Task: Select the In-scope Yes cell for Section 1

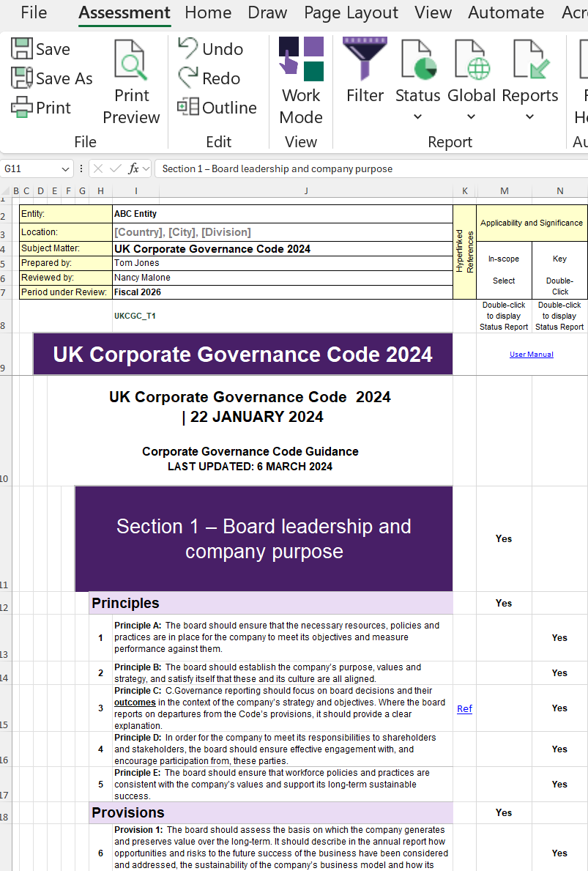Action: click(504, 538)
